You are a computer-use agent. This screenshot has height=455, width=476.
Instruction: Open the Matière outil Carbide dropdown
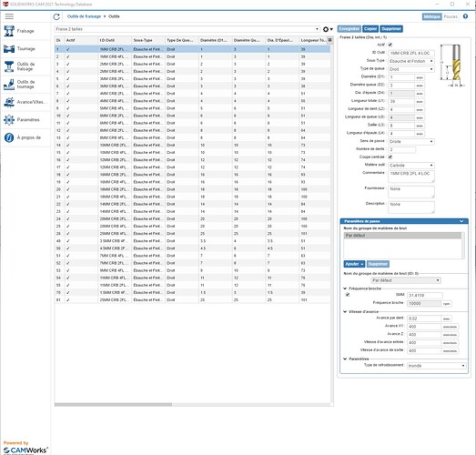[x=411, y=166]
